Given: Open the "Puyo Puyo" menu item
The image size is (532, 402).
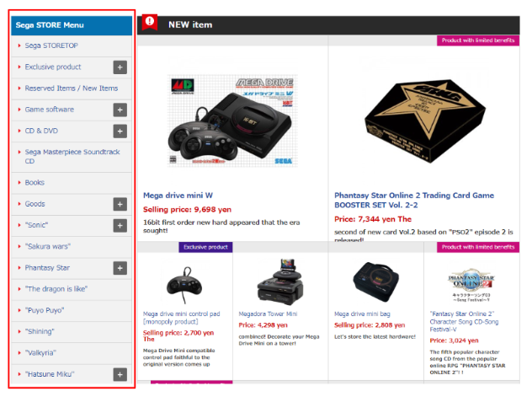Looking at the screenshot, I should [x=45, y=310].
